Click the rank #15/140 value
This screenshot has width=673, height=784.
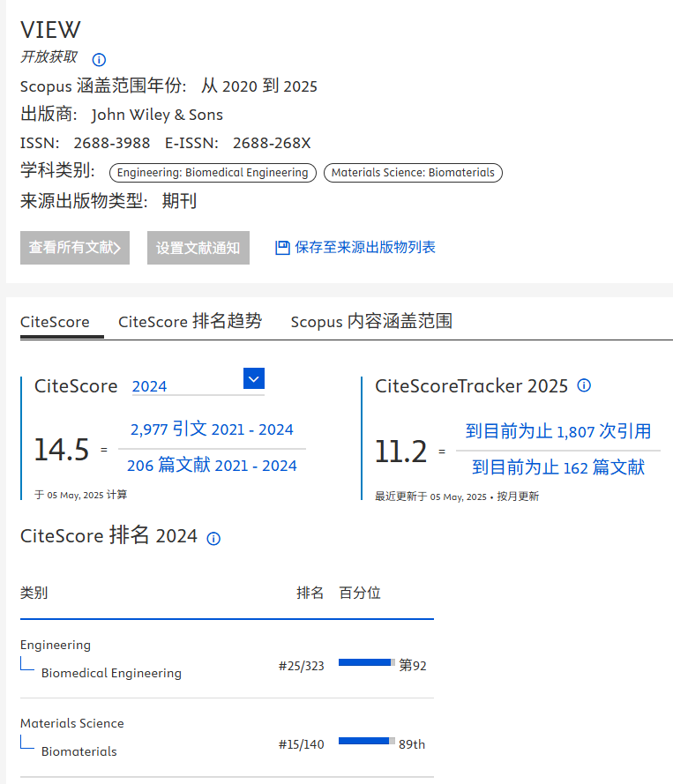coord(301,744)
